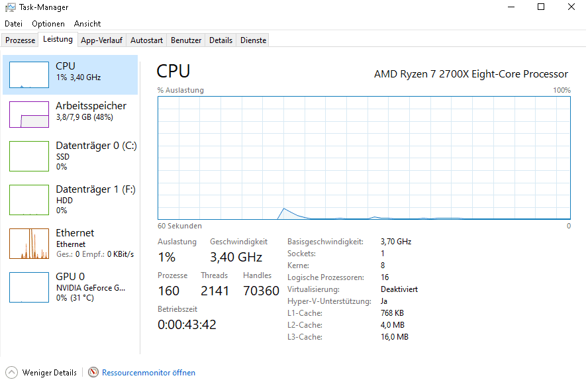Open the Ansicht menu

87,24
